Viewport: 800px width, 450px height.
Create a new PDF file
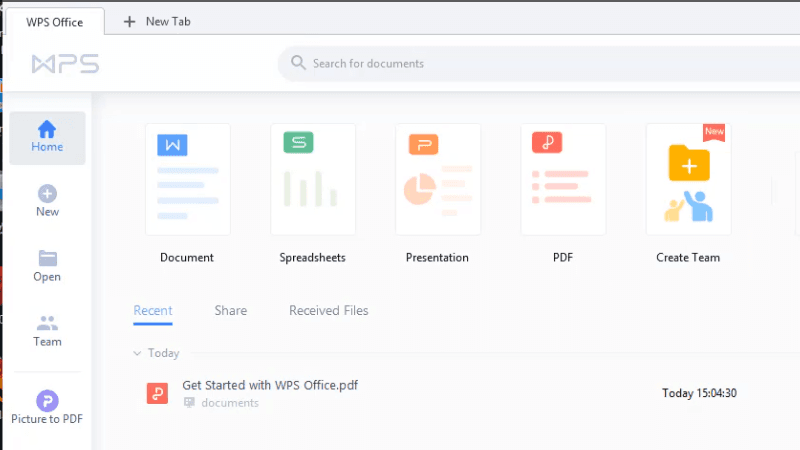click(562, 179)
